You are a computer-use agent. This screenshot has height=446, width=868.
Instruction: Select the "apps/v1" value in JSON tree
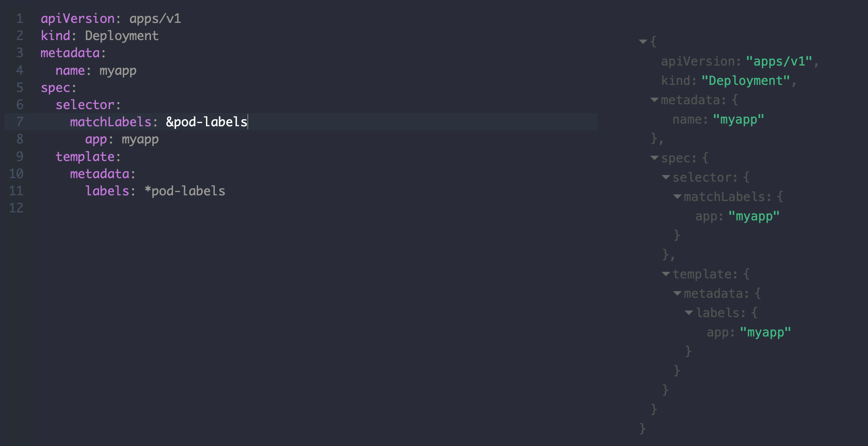point(779,62)
